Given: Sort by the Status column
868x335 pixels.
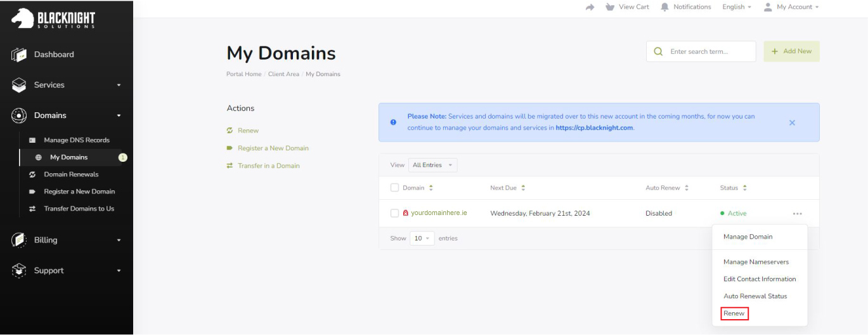Looking at the screenshot, I should (x=734, y=188).
